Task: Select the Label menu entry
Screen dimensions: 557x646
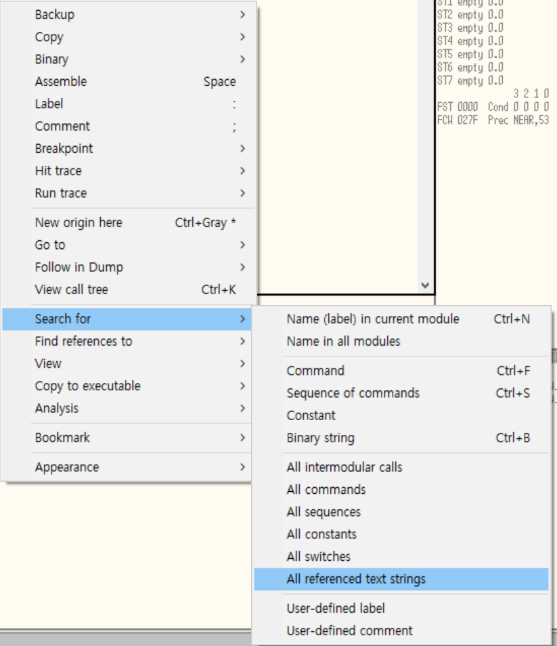Action: coord(127,104)
